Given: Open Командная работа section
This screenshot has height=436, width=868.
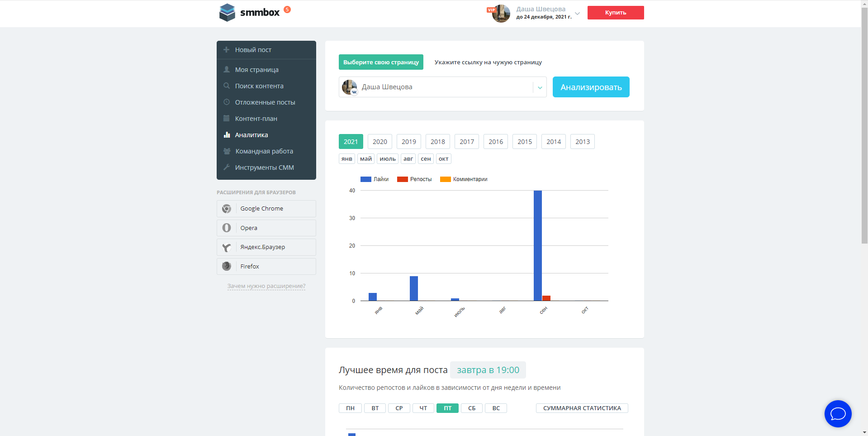Looking at the screenshot, I should (x=264, y=151).
